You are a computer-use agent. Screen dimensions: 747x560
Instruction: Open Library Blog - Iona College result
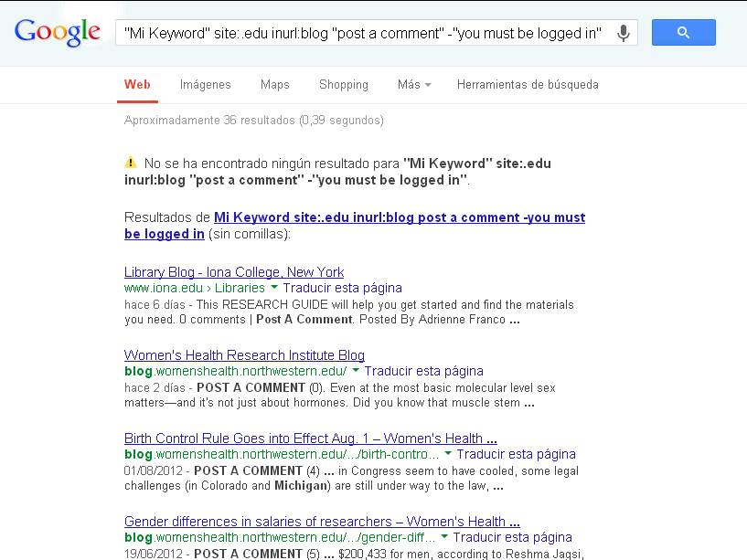tap(234, 272)
